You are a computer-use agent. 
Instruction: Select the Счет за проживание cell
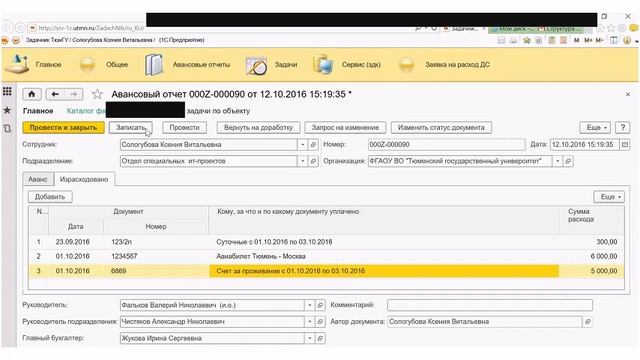coord(384,271)
